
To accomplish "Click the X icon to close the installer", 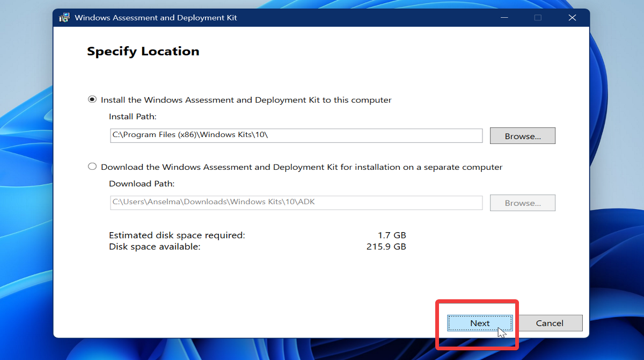I will click(572, 17).
